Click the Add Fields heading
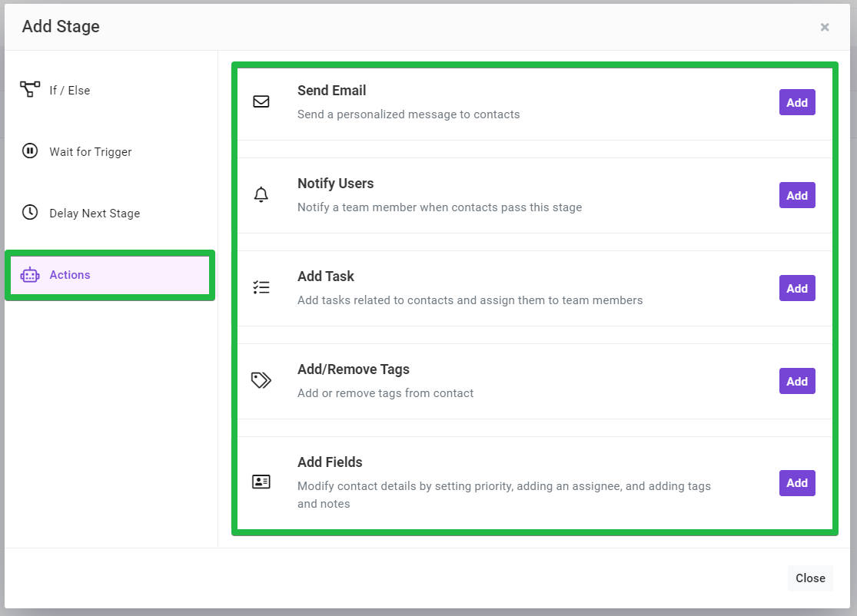This screenshot has height=616, width=857. 330,462
